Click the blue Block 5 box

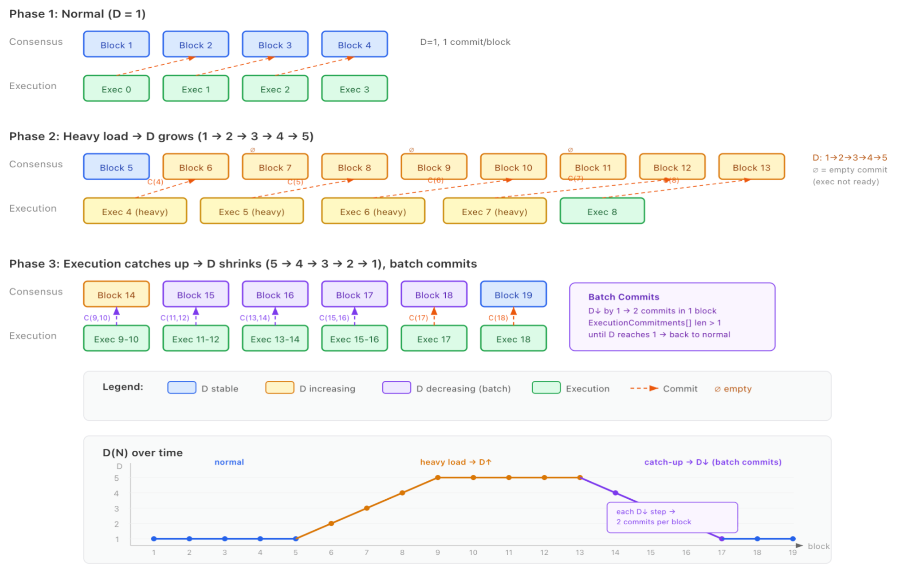pos(116,167)
